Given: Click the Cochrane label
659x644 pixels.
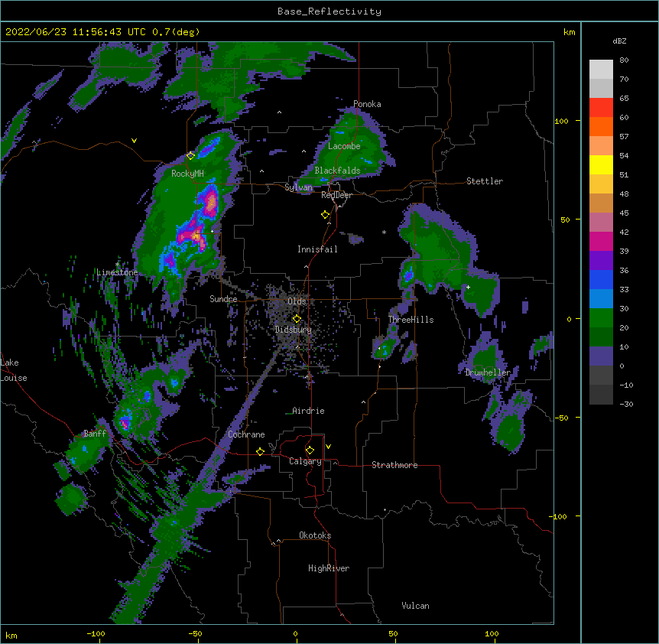Looking at the screenshot, I should [x=246, y=434].
